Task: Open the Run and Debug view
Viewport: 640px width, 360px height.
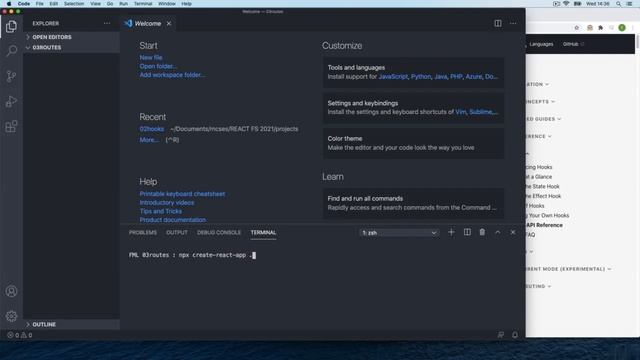Action: coord(11,101)
